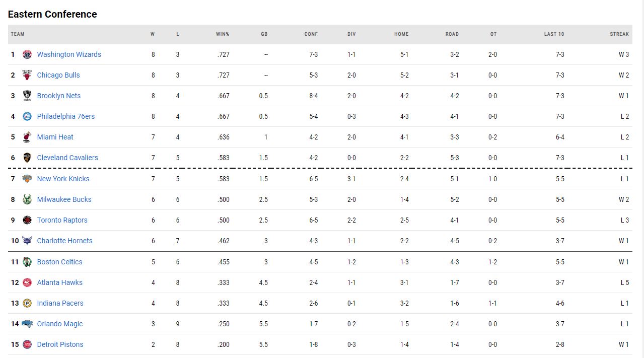Go to the Indiana Pacers page
Screen dimensions: 644x358
click(60, 303)
